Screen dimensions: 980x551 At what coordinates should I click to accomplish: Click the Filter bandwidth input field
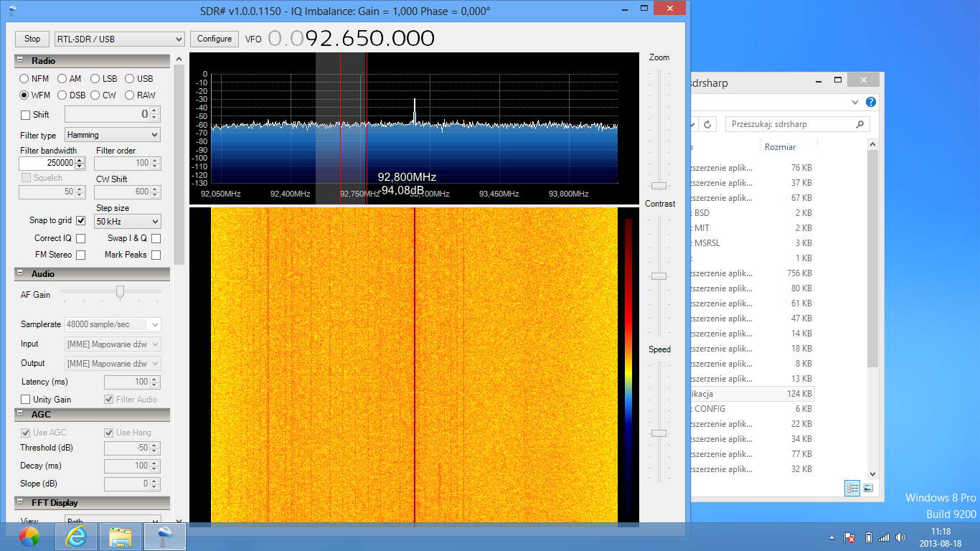(x=47, y=163)
